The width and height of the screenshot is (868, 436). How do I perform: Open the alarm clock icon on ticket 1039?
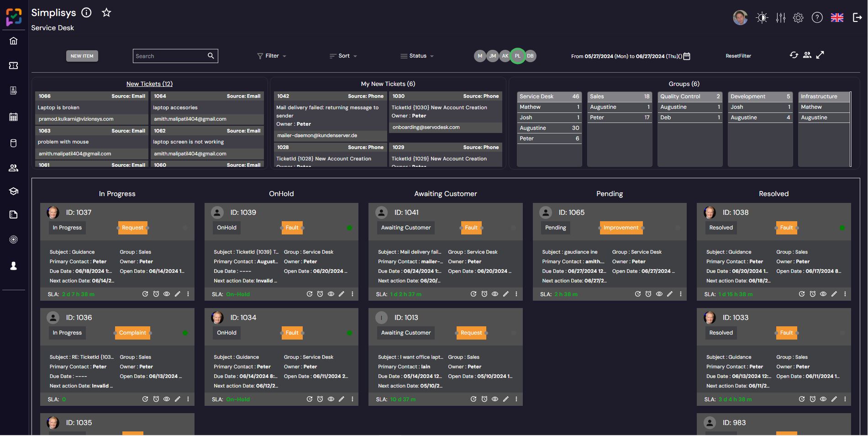(320, 294)
